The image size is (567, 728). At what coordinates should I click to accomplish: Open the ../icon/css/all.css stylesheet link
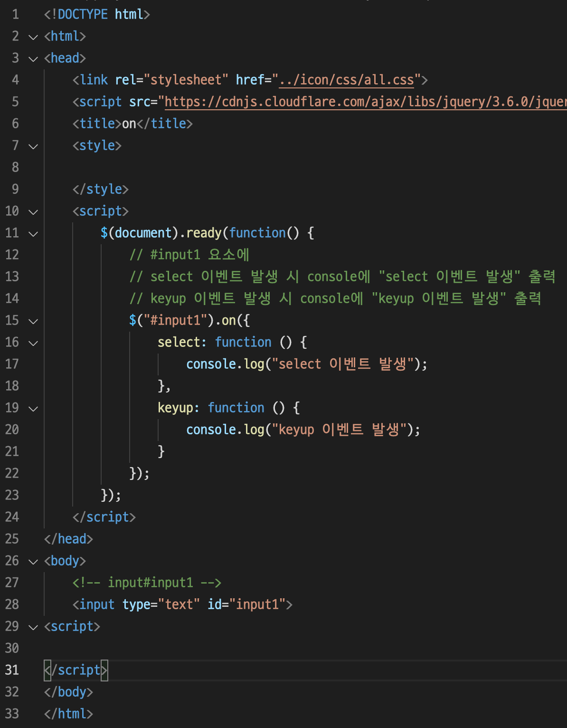[347, 80]
